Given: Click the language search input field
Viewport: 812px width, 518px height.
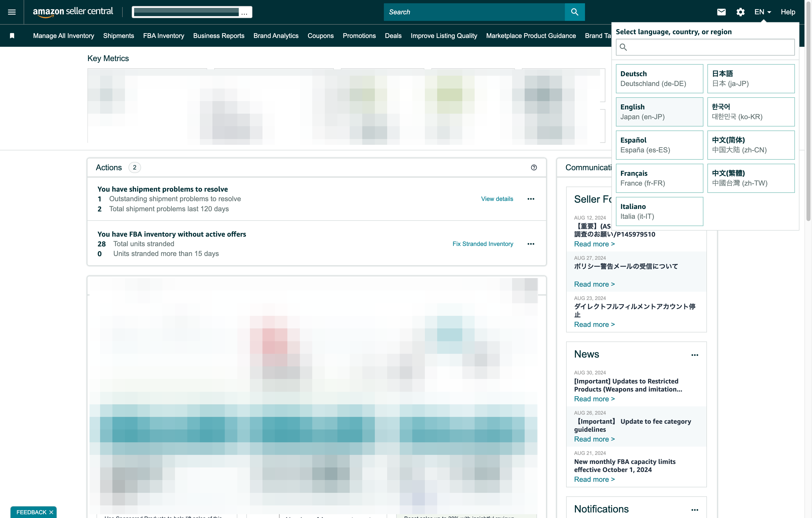Looking at the screenshot, I should 705,47.
